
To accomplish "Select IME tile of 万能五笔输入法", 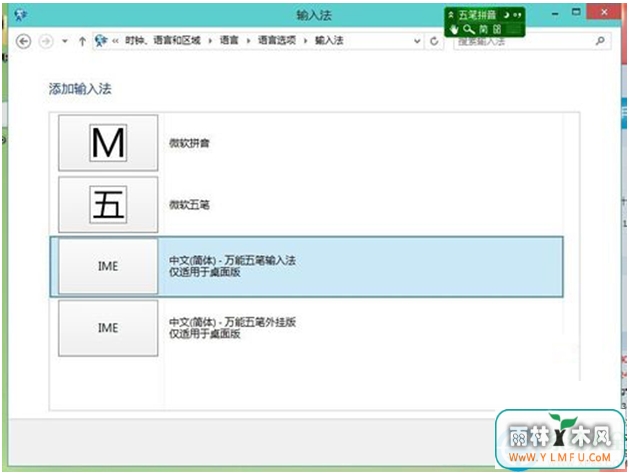I will [x=108, y=266].
